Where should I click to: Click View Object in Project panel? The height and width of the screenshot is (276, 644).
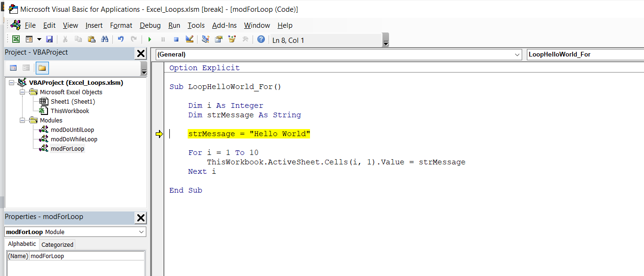pyautogui.click(x=26, y=68)
